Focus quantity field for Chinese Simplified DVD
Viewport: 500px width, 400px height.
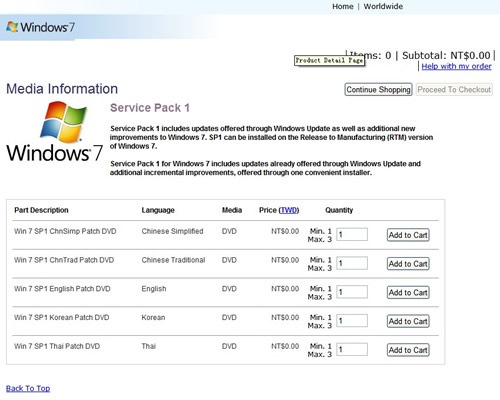click(x=352, y=234)
